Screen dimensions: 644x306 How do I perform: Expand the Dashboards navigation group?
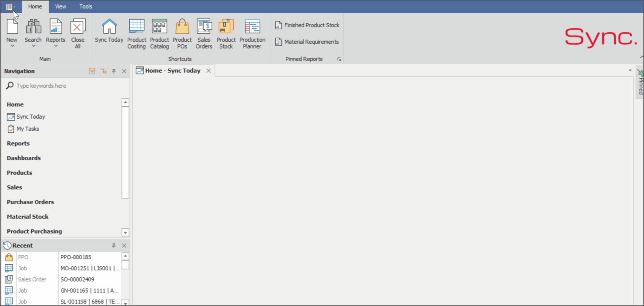24,158
